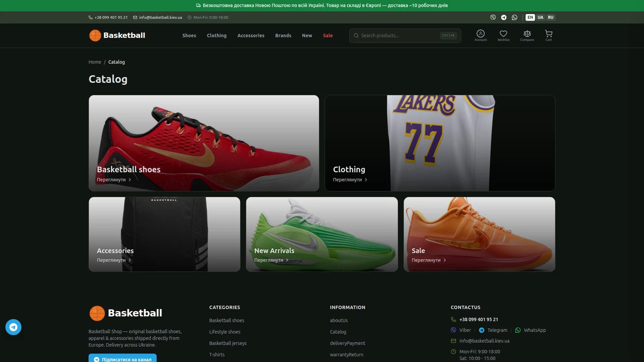Click chevron under New Arrivals card

point(287,260)
